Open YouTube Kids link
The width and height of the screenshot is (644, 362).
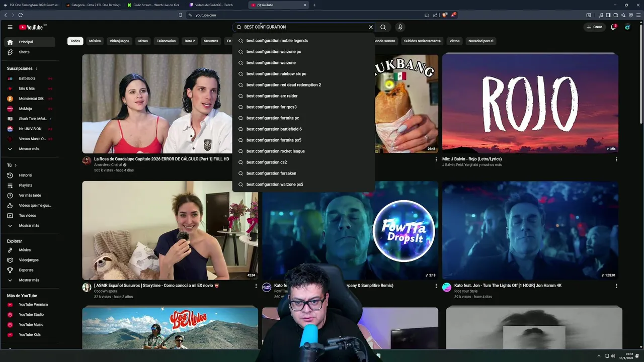coord(30,335)
